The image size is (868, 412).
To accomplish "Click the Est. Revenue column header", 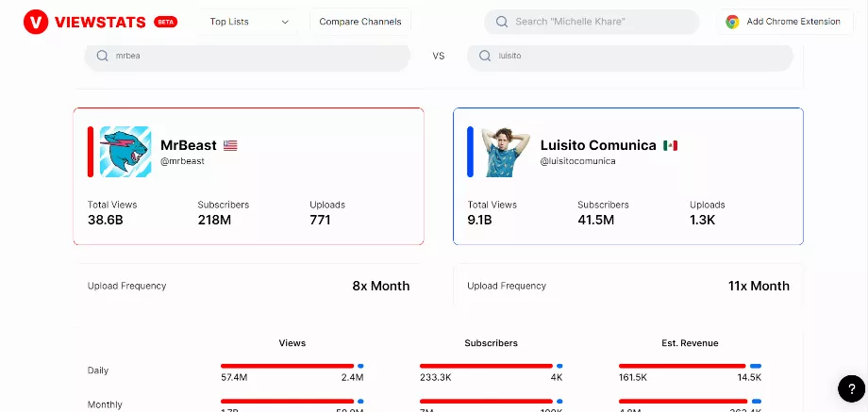I will coord(690,343).
